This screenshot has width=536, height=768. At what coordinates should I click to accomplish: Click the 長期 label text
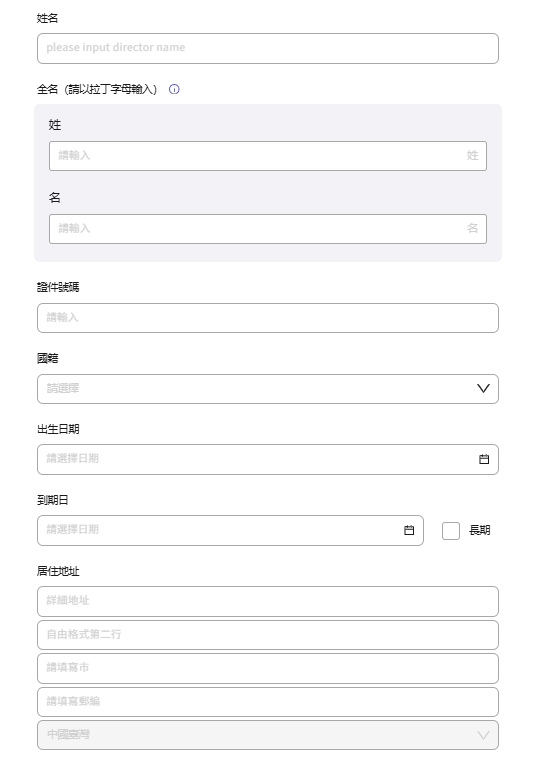(x=480, y=530)
